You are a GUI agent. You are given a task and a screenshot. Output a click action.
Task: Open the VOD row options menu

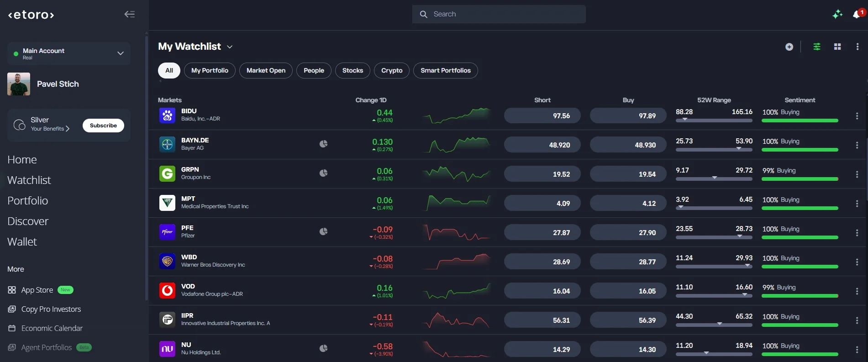857,291
